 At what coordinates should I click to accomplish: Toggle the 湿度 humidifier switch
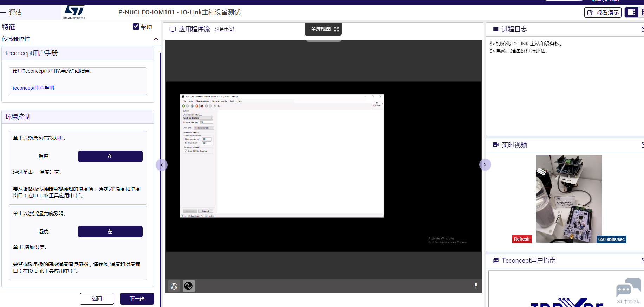click(x=110, y=232)
